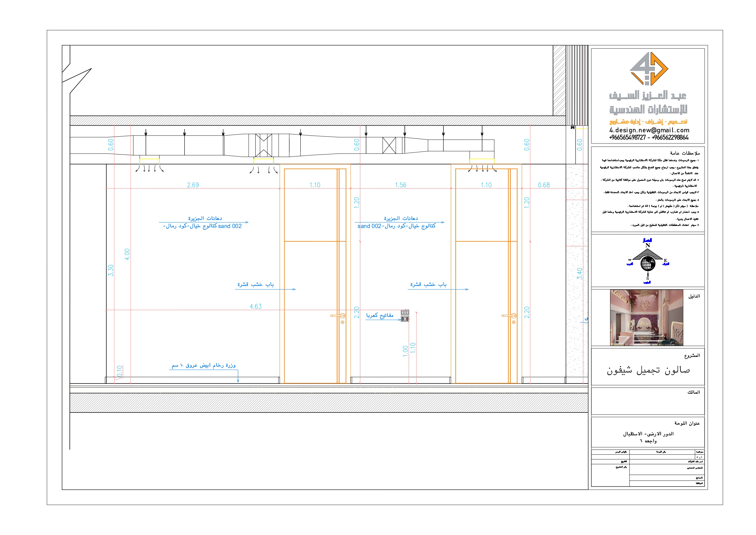756x535 pixels.
Task: Click the north compass globe symbol
Action: pos(648,264)
